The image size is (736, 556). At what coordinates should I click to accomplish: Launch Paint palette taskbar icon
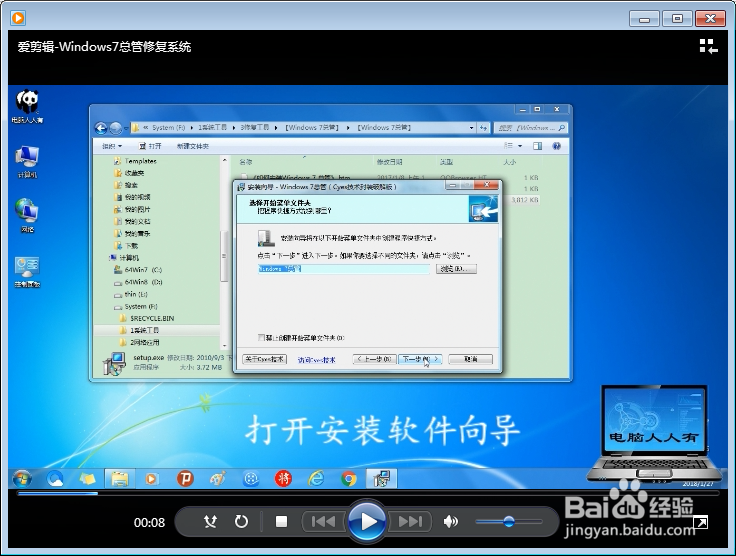217,479
